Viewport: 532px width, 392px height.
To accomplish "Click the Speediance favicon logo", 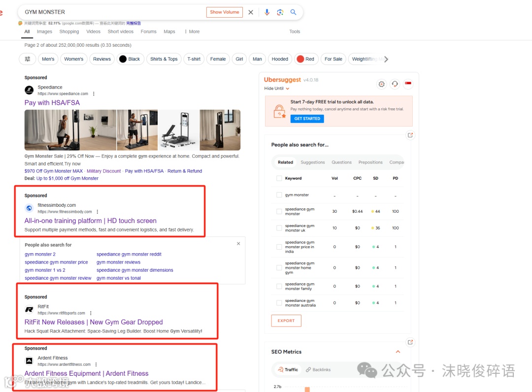I will click(x=29, y=90).
